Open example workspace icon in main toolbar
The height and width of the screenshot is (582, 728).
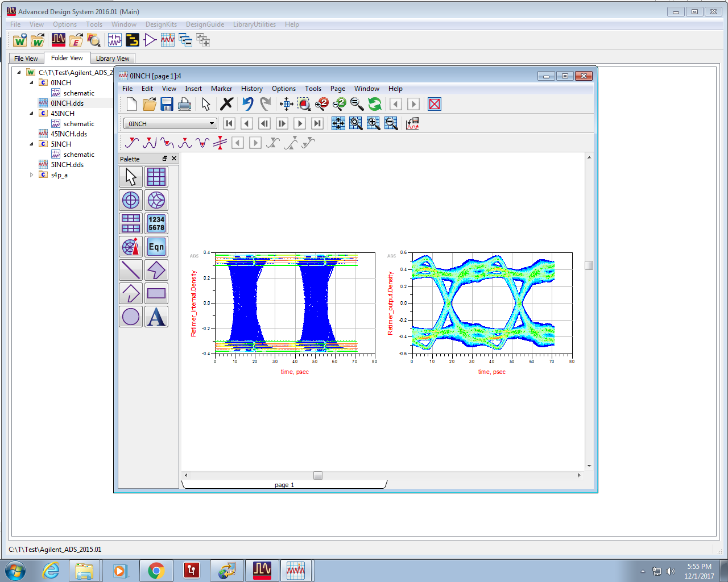pyautogui.click(x=76, y=40)
